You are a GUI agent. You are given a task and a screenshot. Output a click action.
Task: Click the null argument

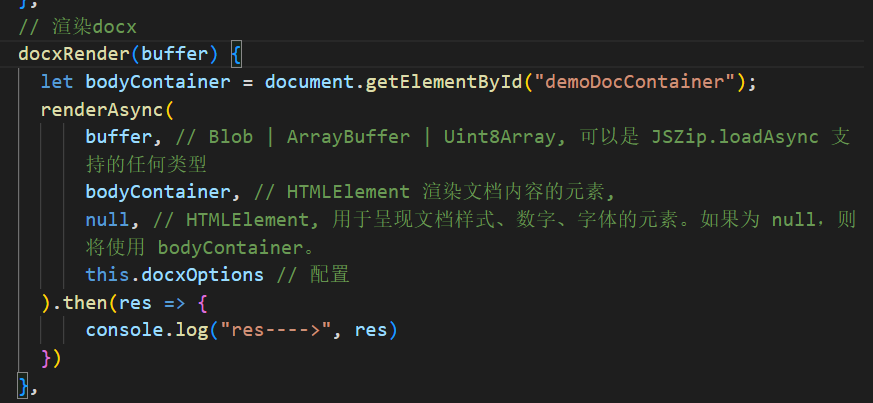point(107,220)
